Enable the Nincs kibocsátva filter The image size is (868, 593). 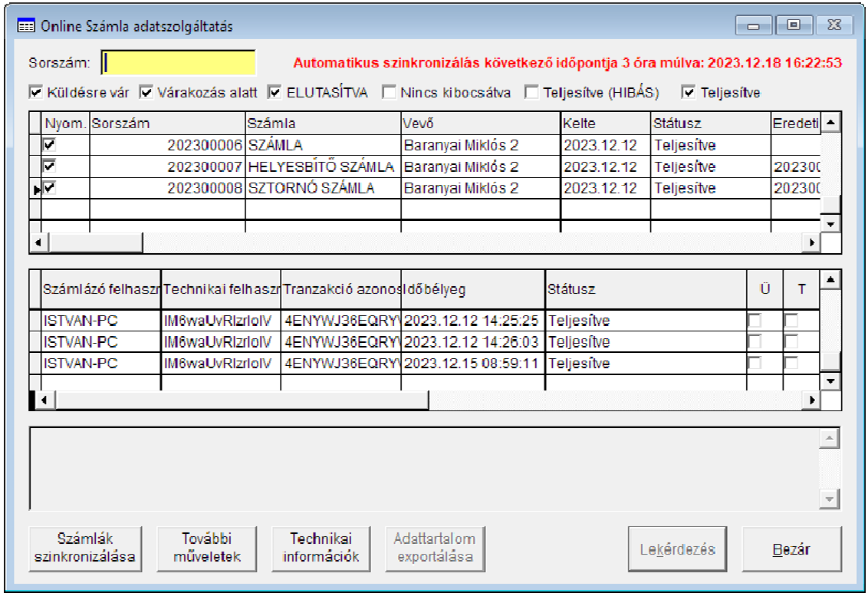390,93
